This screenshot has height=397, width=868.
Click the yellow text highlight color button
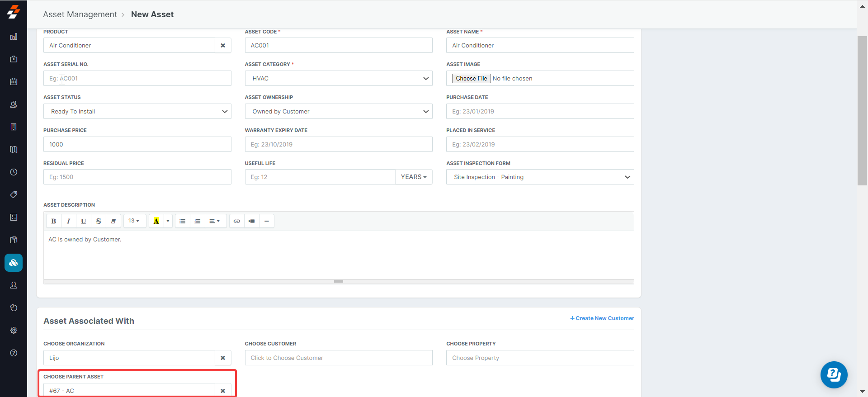click(156, 221)
